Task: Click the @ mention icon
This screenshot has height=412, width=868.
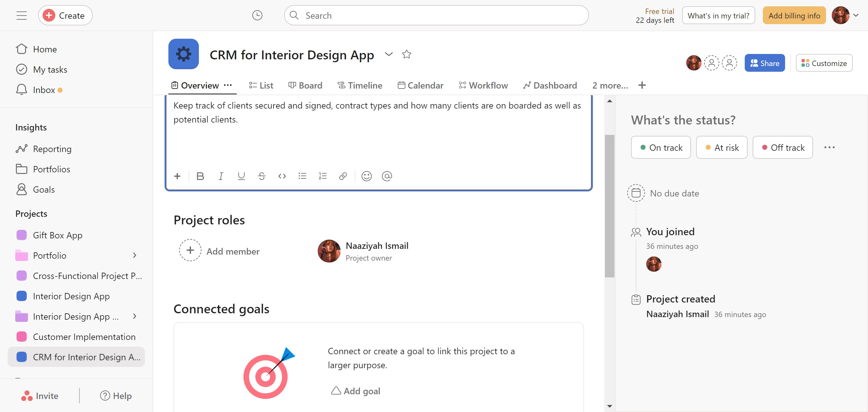Action: coord(387,176)
